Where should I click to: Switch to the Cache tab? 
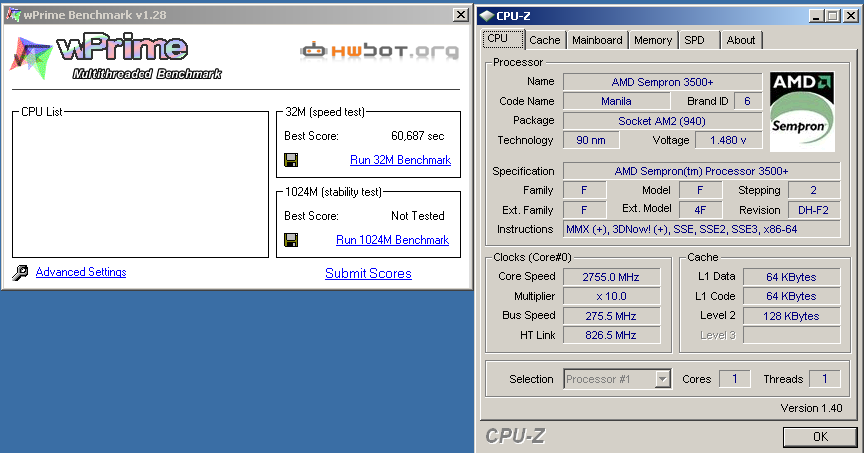[544, 40]
